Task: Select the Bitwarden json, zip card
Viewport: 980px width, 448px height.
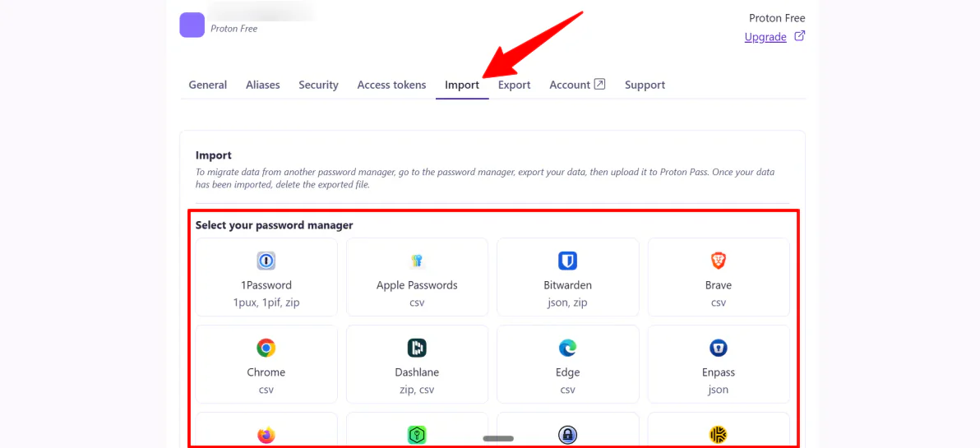Action: point(567,277)
